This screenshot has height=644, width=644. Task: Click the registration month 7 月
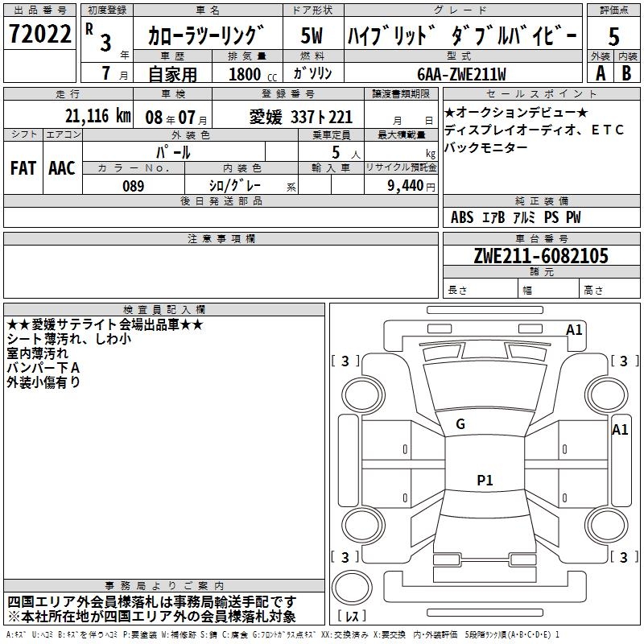point(114,73)
